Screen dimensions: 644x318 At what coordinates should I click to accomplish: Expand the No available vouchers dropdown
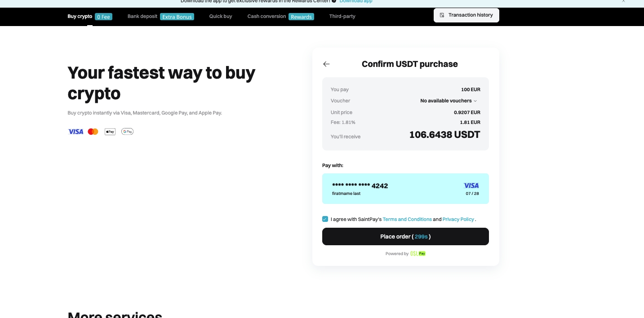coord(449,101)
